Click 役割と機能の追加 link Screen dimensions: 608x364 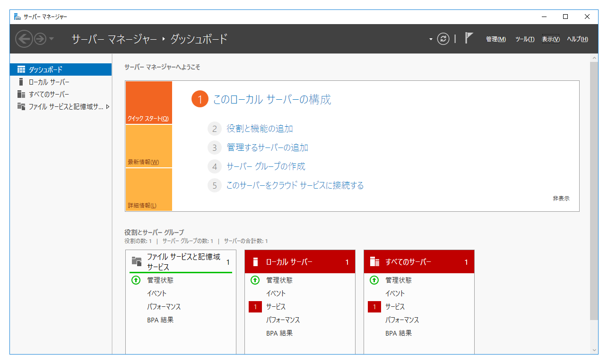pos(260,129)
